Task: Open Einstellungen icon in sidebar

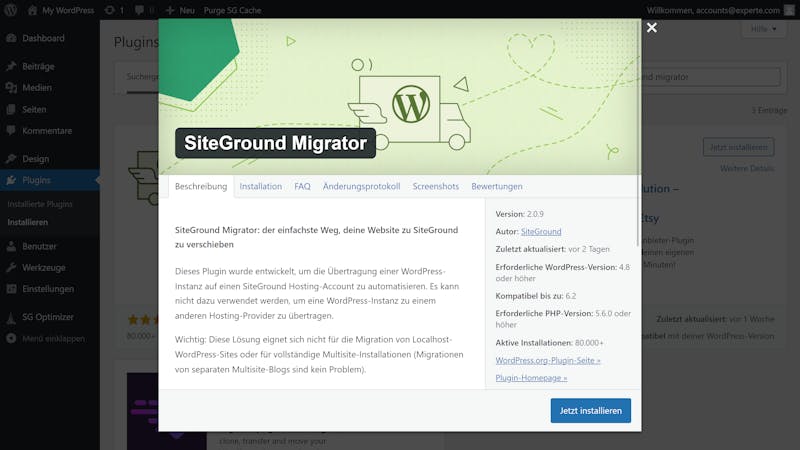Action: 11,289
